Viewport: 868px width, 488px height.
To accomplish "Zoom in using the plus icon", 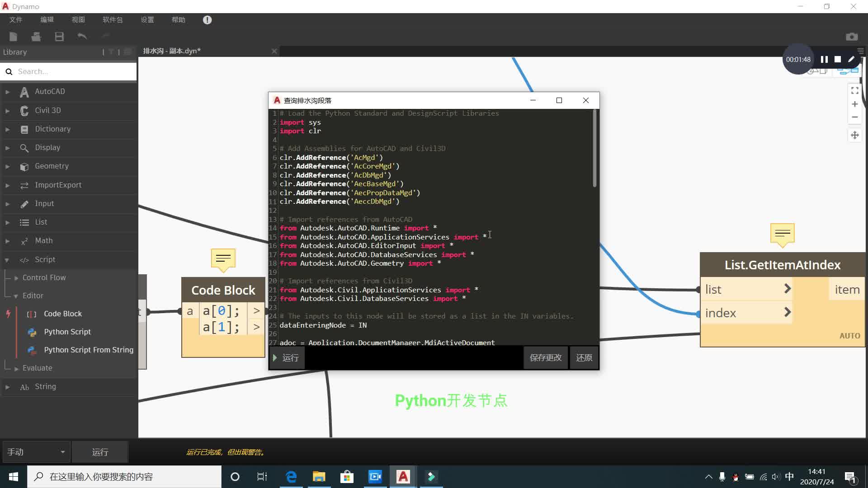I will pos(854,104).
